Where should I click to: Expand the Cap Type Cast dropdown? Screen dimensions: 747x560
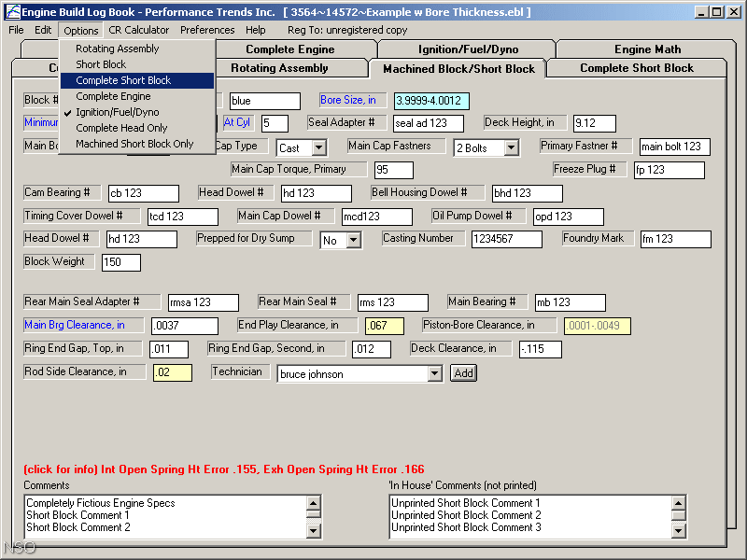click(319, 148)
